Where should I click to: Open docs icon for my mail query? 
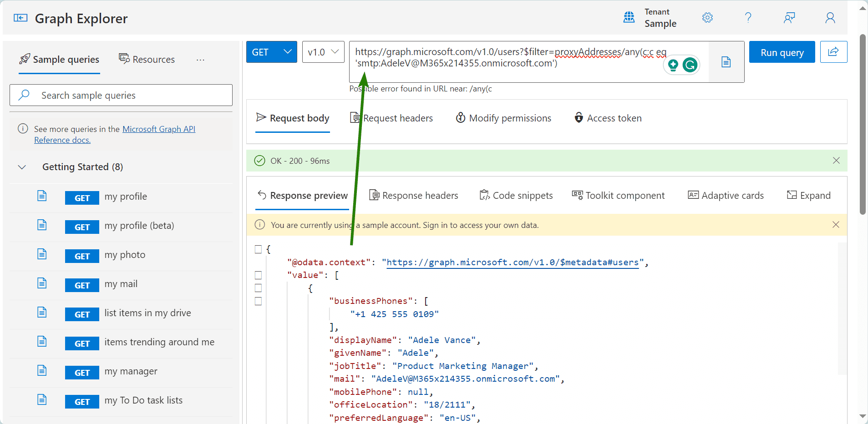point(42,283)
